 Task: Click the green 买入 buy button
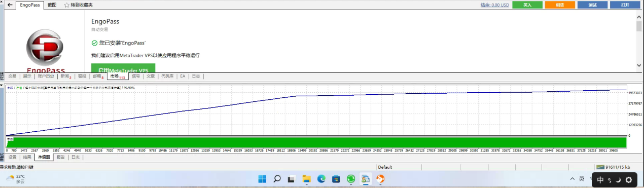point(527,5)
